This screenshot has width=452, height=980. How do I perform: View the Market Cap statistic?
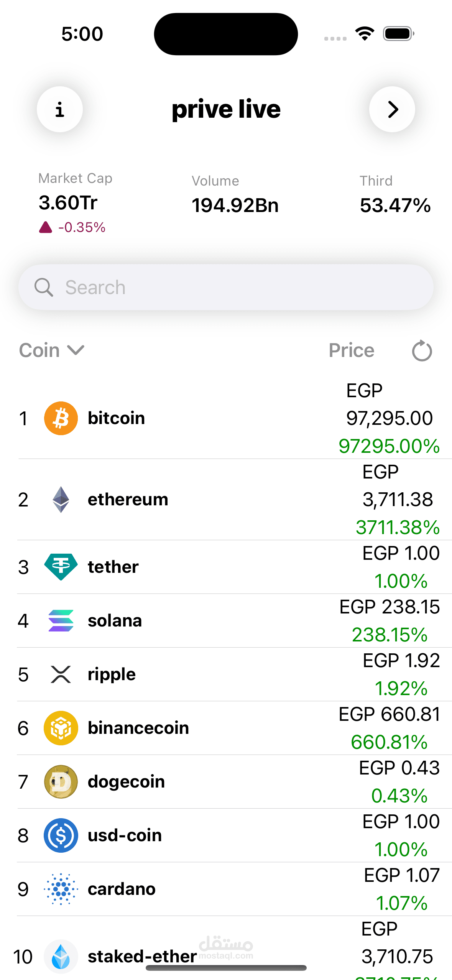(76, 202)
